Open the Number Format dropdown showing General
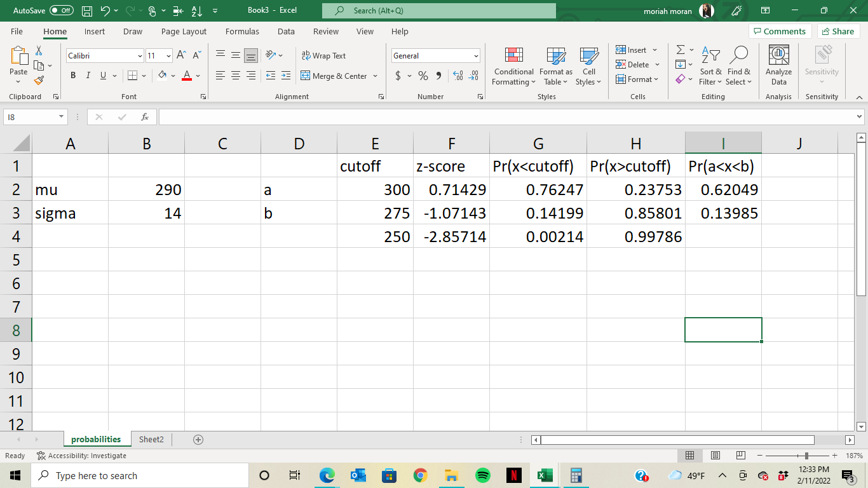Viewport: 868px width, 488px height. [x=435, y=56]
